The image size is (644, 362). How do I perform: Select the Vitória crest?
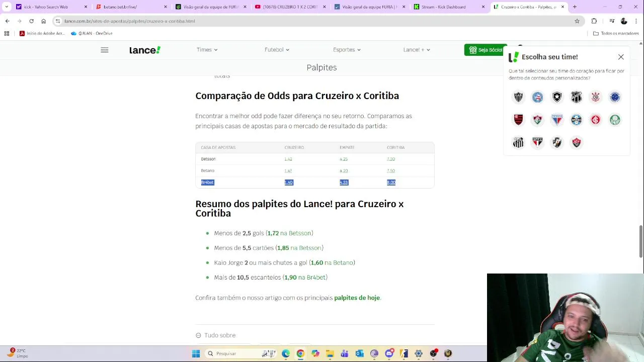576,142
